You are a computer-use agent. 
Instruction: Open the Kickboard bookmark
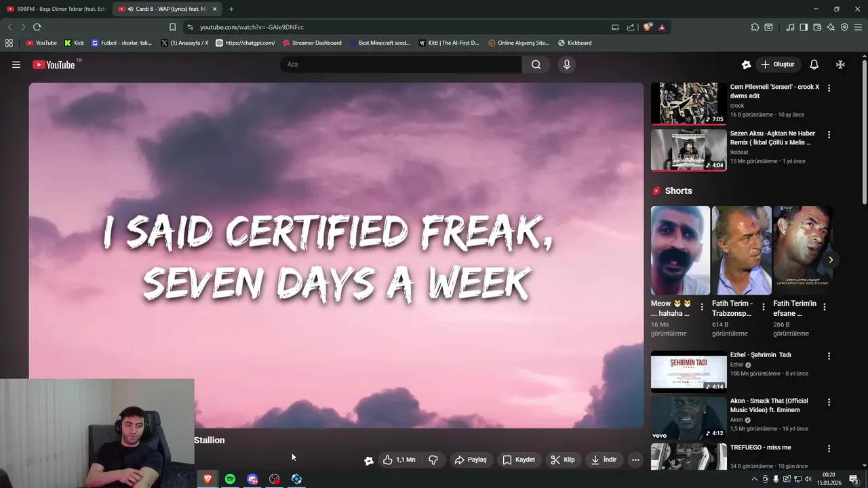(574, 43)
